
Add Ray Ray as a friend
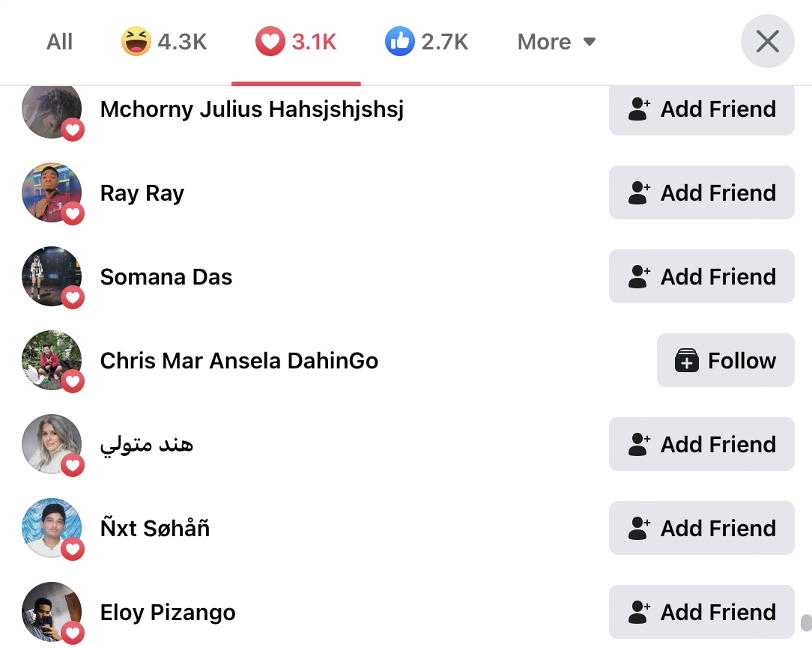tap(702, 192)
